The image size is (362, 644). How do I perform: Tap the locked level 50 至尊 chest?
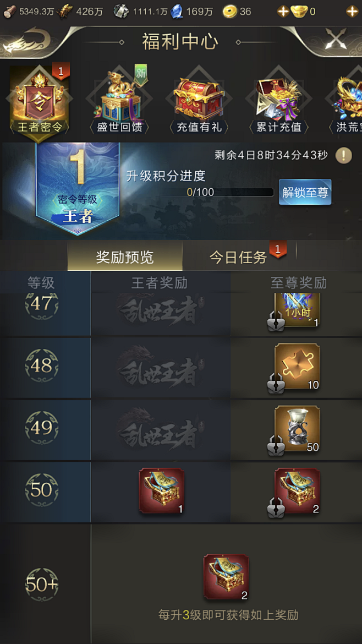(x=297, y=491)
